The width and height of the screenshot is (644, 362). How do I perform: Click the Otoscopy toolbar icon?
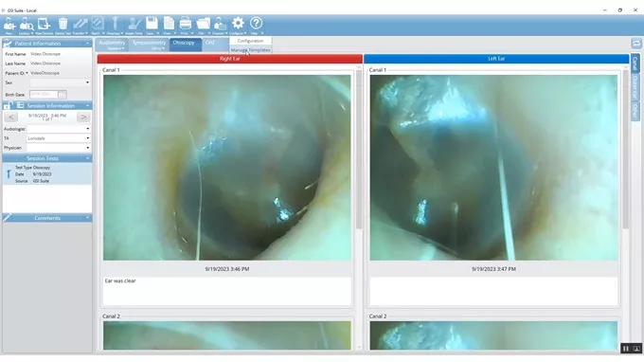115,24
